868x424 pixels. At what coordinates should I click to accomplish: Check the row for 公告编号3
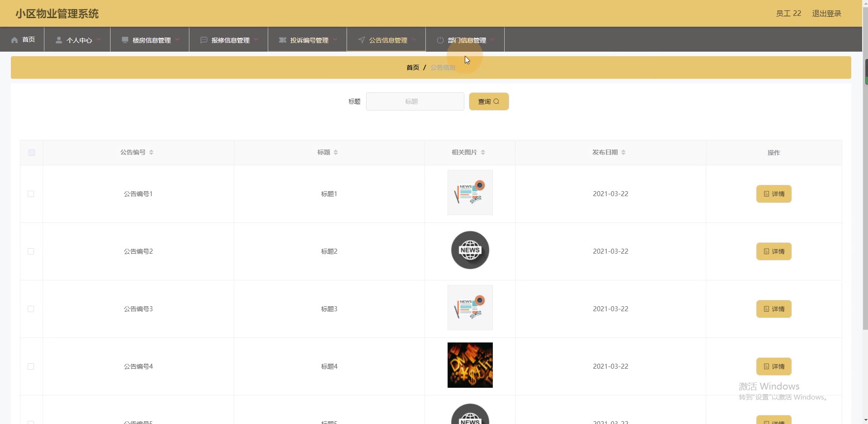31,309
